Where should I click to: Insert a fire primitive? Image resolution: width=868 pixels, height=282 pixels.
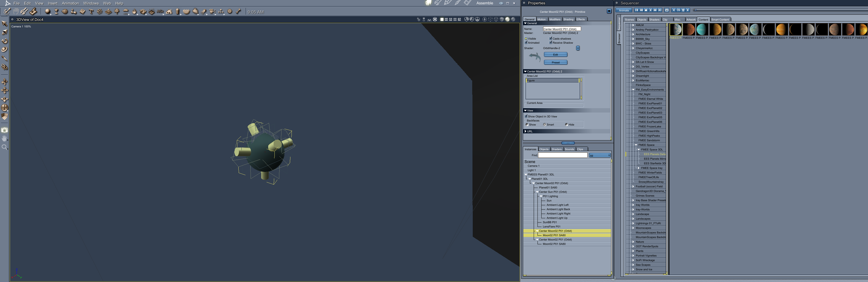tap(134, 11)
